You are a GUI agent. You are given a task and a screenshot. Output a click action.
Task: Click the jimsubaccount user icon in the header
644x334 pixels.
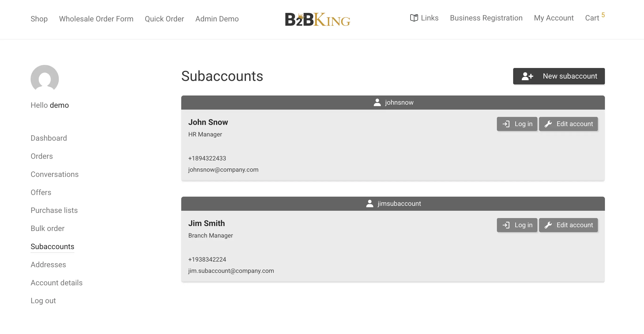click(x=370, y=204)
